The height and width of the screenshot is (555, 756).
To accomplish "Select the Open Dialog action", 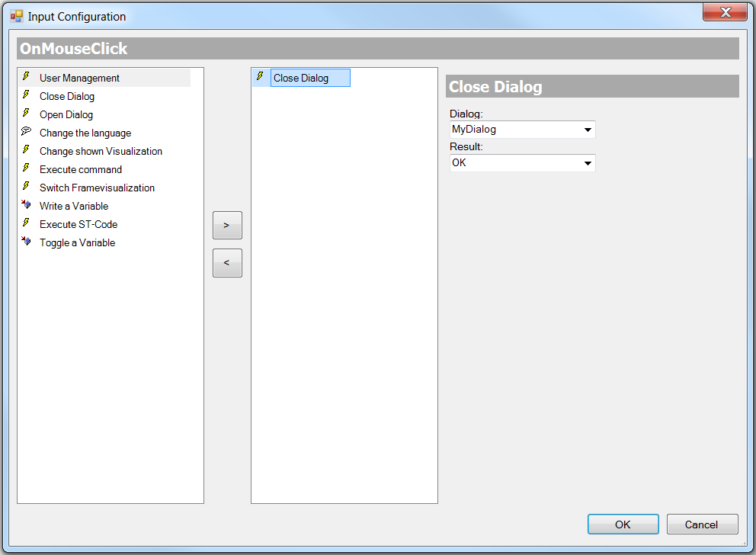I will (x=66, y=115).
